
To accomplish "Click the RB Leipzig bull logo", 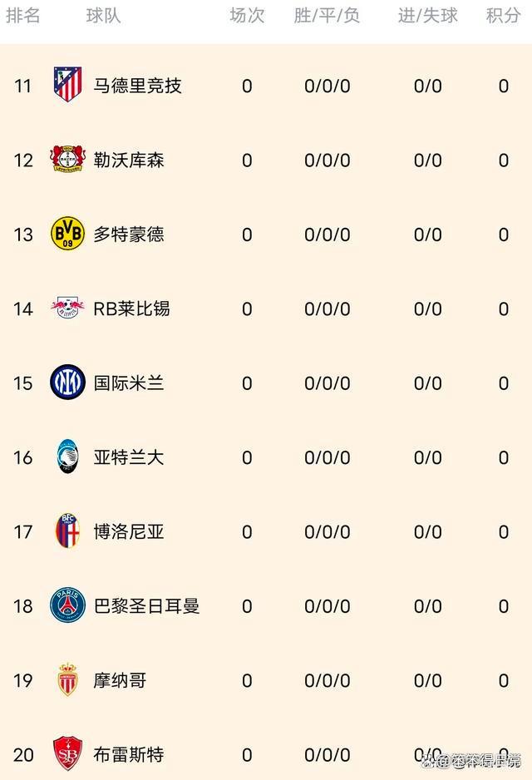I will click(67, 309).
